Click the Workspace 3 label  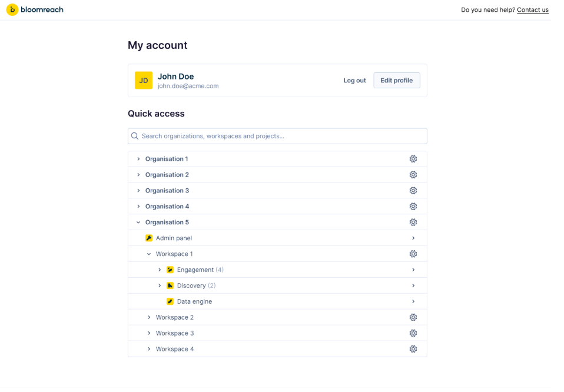174,333
